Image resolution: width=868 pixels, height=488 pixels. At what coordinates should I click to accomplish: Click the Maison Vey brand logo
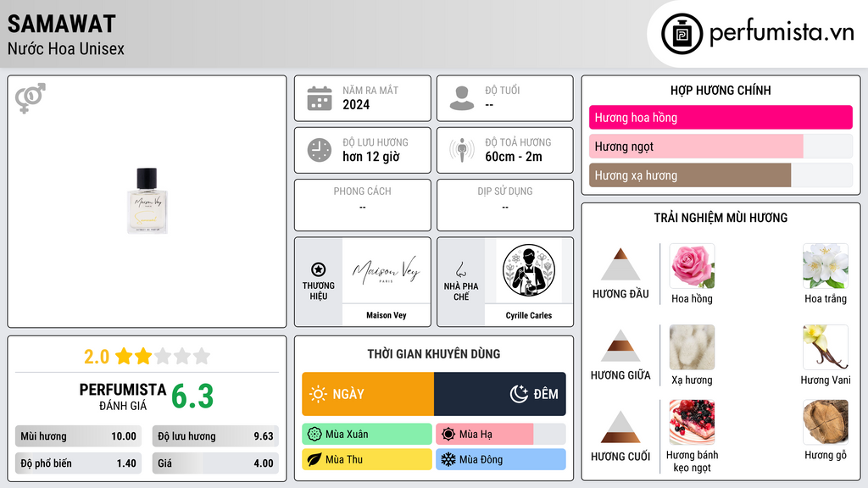pos(387,270)
